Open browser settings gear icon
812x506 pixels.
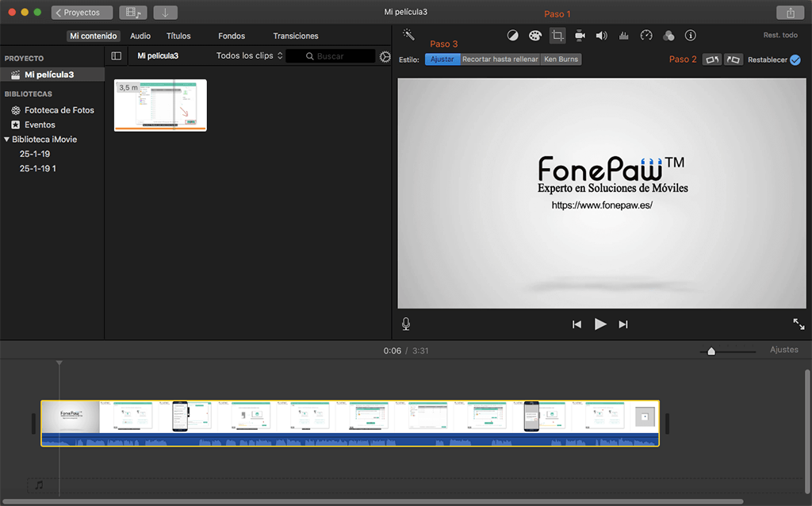coord(385,56)
